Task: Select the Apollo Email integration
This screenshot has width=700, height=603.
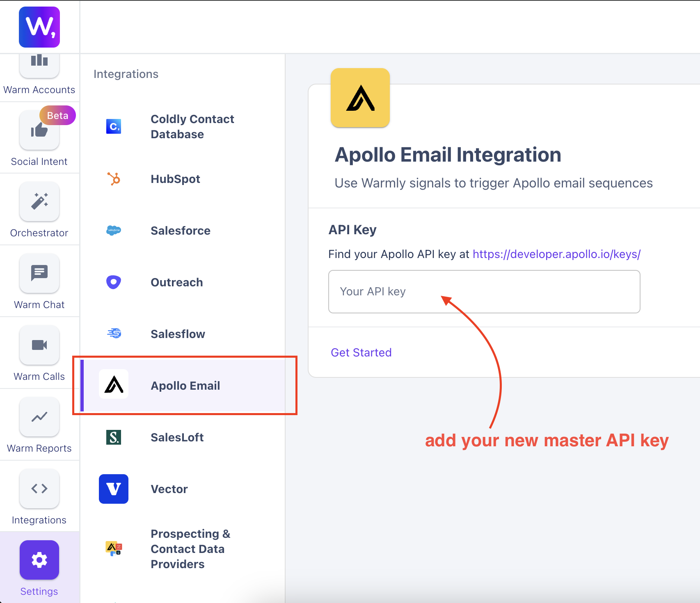Action: tap(183, 386)
